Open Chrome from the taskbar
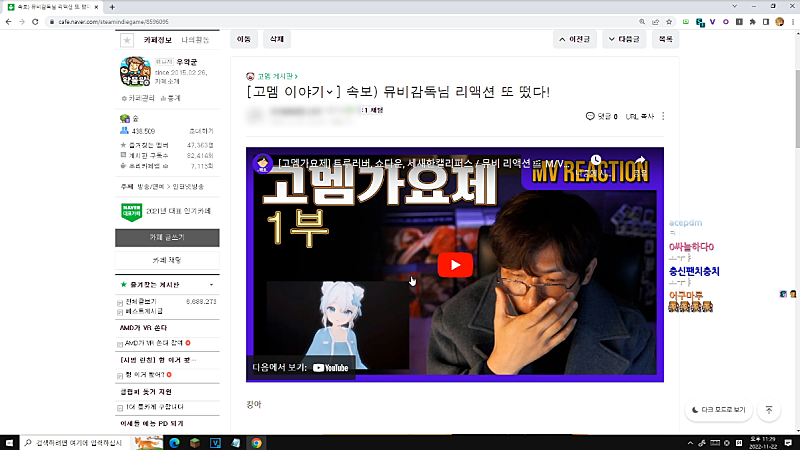The width and height of the screenshot is (800, 450). (x=256, y=443)
